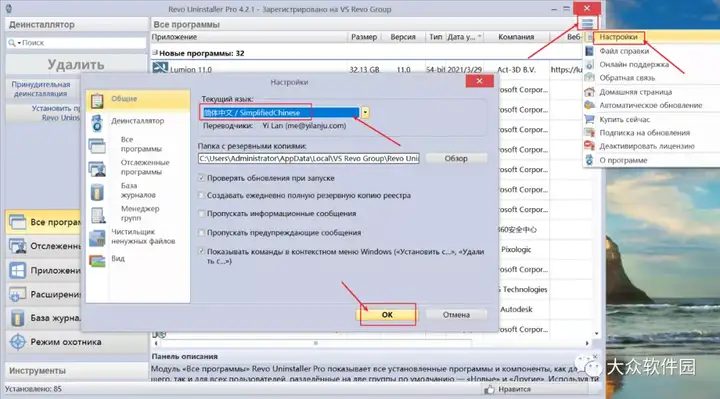Click the horizontal scrollbar of program list
The width and height of the screenshot is (720, 399).
pyautogui.click(x=315, y=343)
